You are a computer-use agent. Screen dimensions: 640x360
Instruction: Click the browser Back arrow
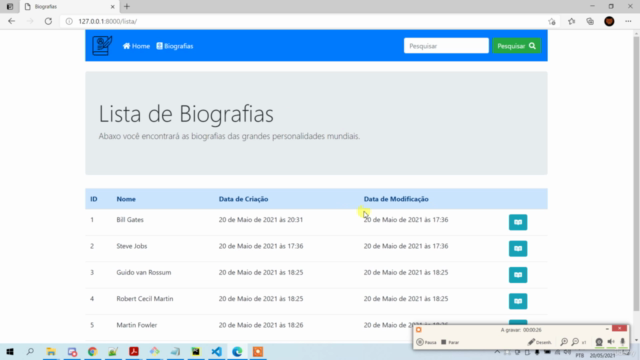(x=11, y=21)
